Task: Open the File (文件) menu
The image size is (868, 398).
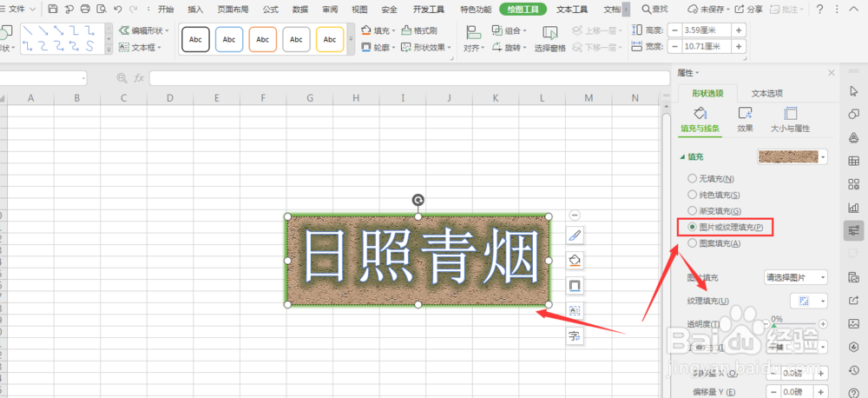Action: (x=21, y=9)
